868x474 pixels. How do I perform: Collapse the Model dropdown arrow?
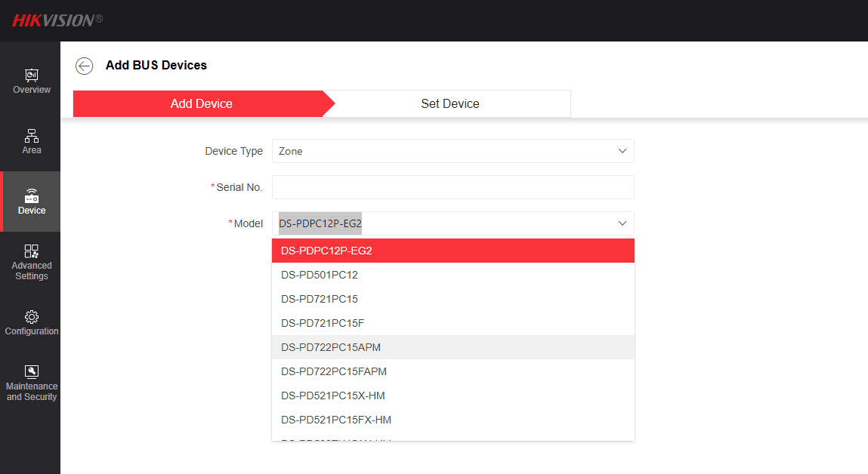(x=622, y=223)
